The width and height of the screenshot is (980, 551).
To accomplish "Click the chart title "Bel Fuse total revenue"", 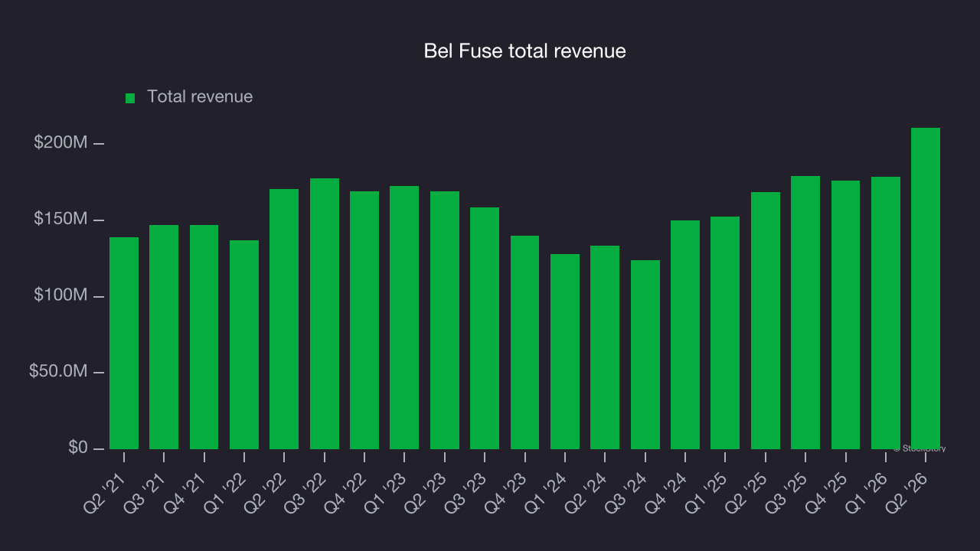I will pos(525,51).
